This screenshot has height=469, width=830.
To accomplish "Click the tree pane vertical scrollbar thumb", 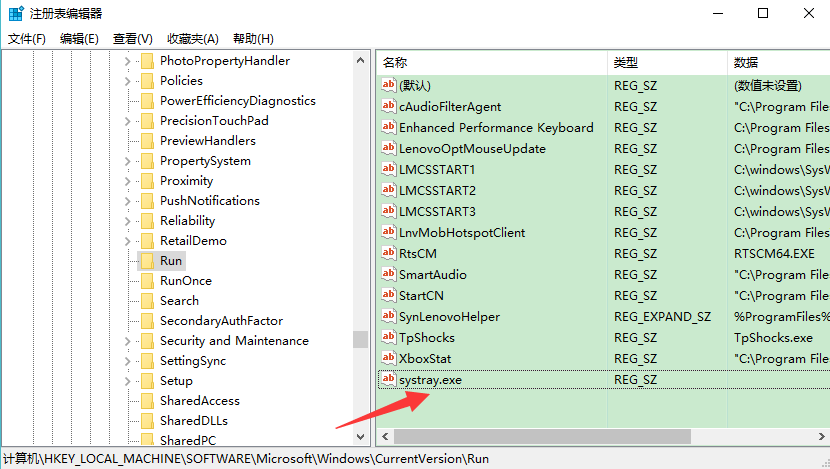I will (x=360, y=339).
